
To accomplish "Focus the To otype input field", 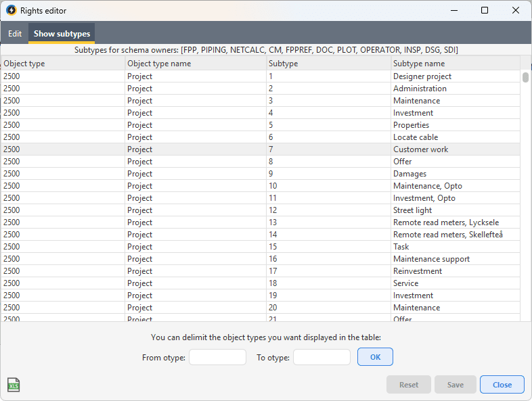I will pyautogui.click(x=322, y=357).
